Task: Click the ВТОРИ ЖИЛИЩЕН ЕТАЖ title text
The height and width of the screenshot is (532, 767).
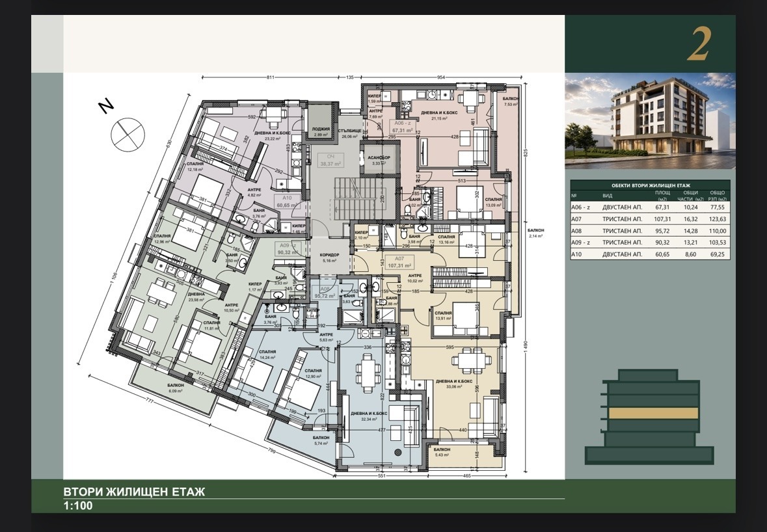Action: [134, 492]
